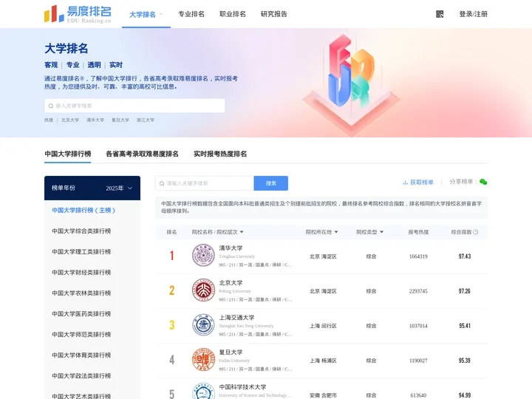Open the 研究报告 menu

274,14
